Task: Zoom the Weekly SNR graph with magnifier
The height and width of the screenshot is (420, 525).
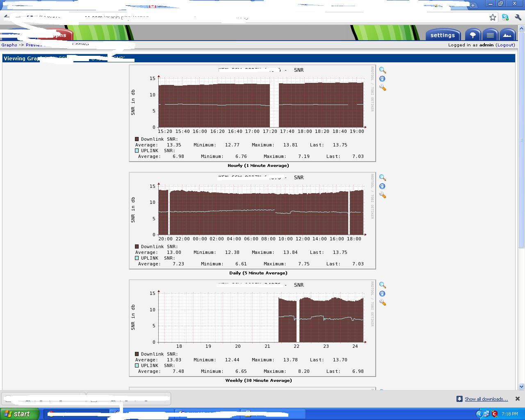Action: tap(382, 285)
